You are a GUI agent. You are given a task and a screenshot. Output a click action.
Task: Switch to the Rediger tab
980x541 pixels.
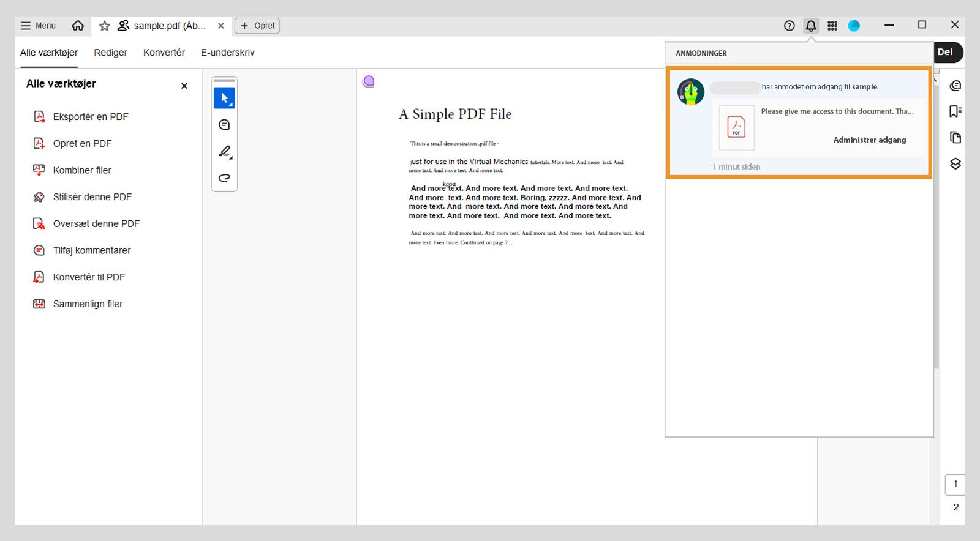[111, 53]
